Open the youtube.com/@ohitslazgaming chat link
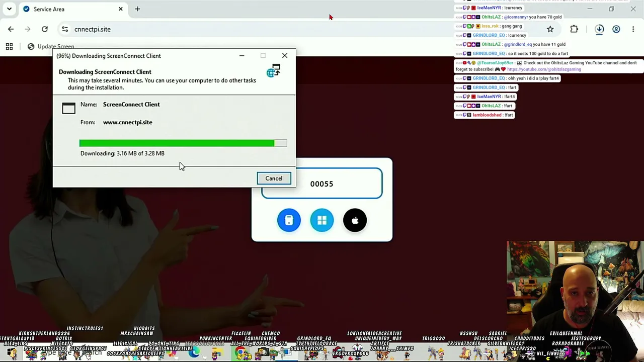 544,69
